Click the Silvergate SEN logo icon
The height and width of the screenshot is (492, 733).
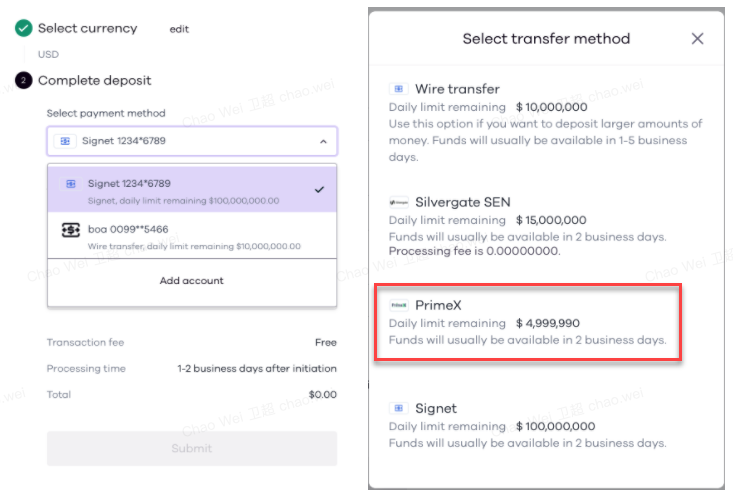(399, 203)
